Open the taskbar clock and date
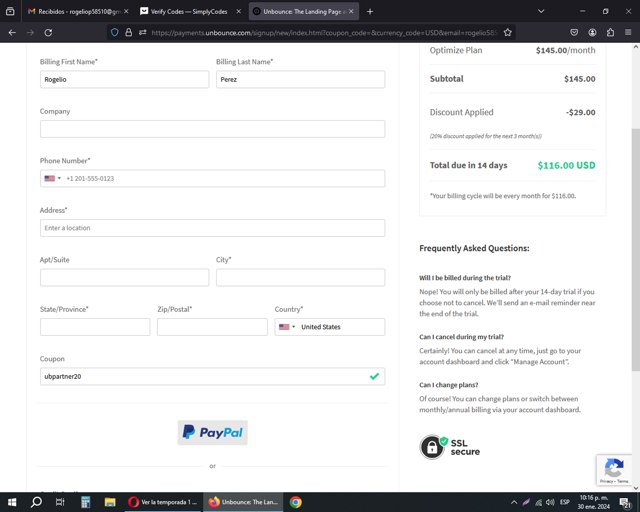 (593, 502)
